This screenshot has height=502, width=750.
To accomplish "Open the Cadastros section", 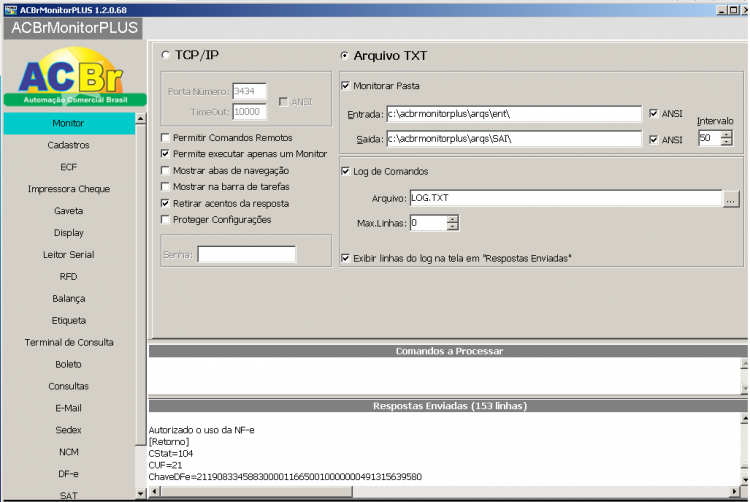I will (x=69, y=145).
